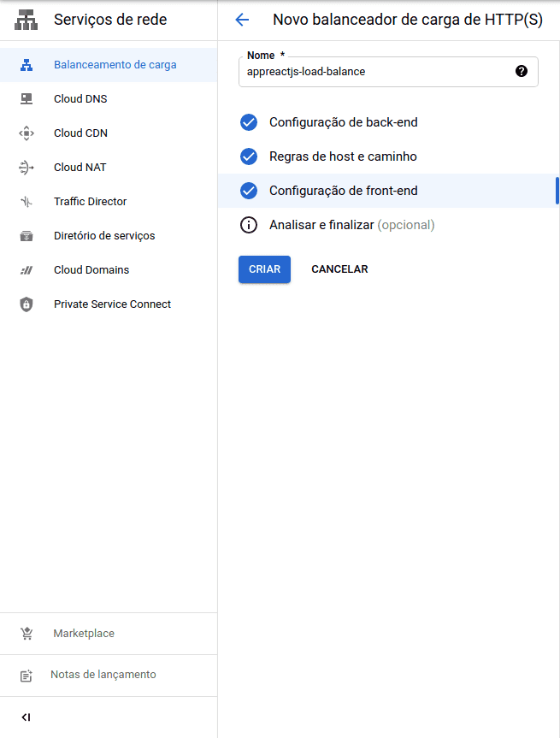This screenshot has width=560, height=738.
Task: Open Diretório de serviços menu item
Action: (x=104, y=236)
